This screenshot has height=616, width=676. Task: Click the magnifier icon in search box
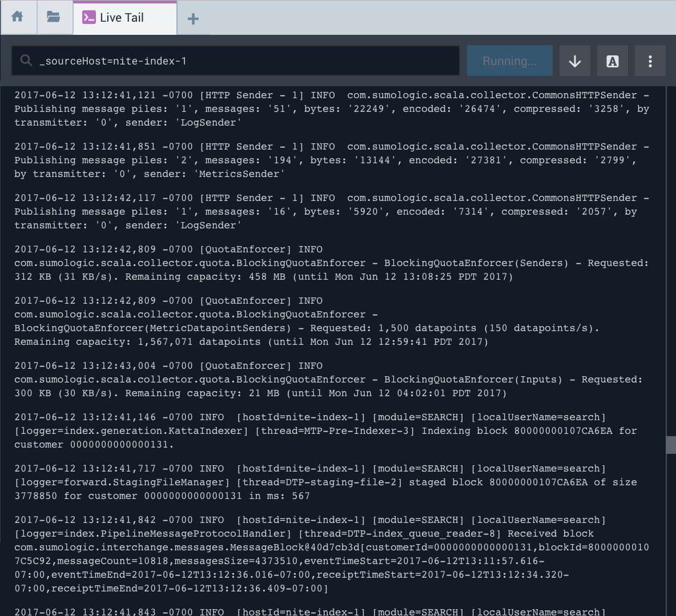(26, 61)
